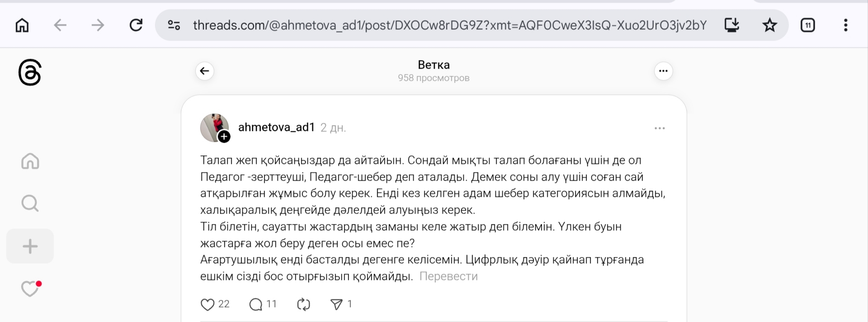This screenshot has width=868, height=322.
Task: Open the search icon in sidebar
Action: click(30, 203)
